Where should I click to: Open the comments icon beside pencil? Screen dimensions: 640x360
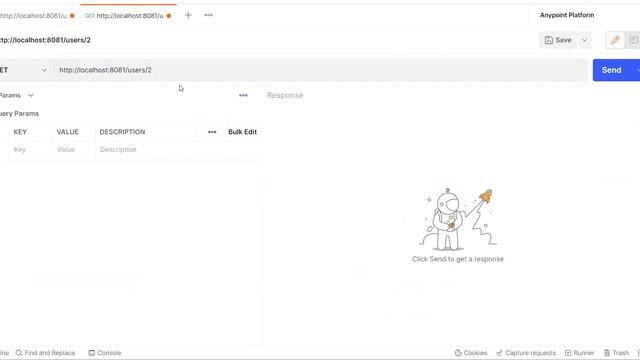pos(633,40)
